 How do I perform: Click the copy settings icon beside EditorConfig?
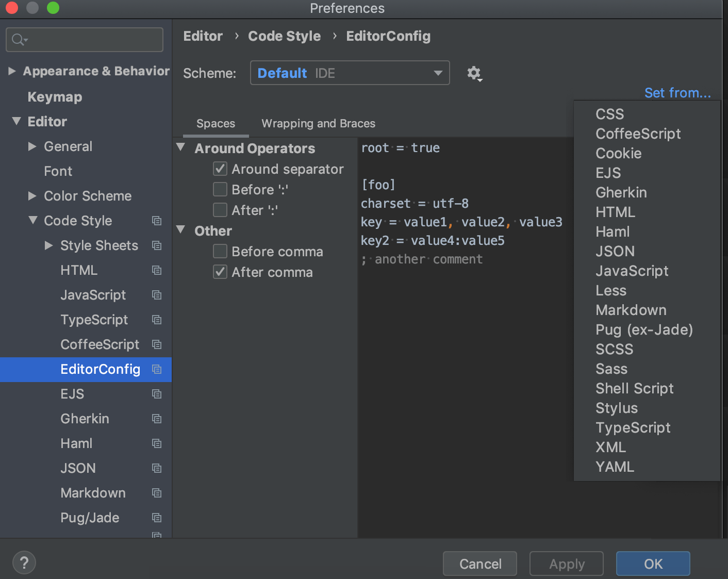click(156, 370)
